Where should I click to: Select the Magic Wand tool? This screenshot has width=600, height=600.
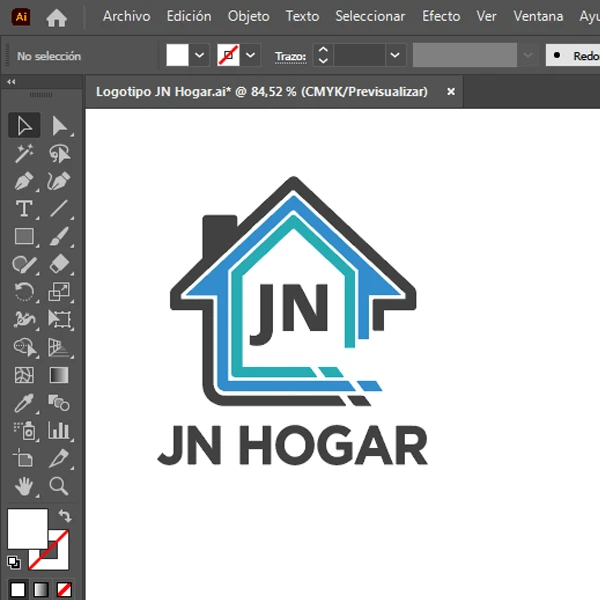tap(24, 153)
